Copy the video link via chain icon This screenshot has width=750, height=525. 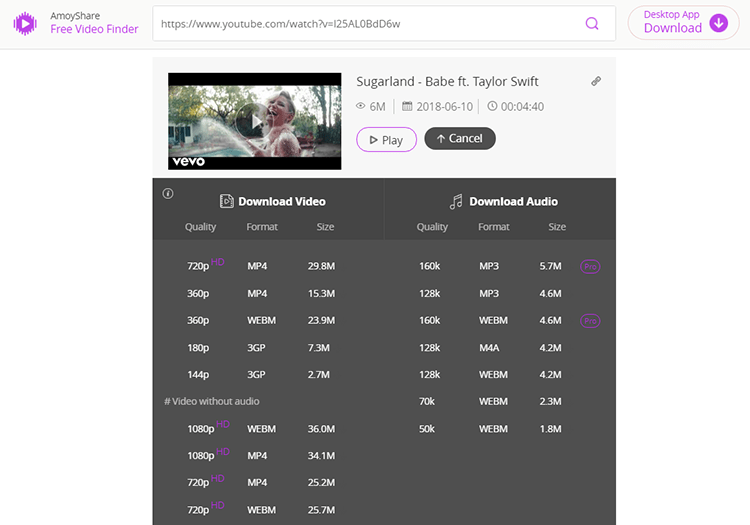point(596,81)
